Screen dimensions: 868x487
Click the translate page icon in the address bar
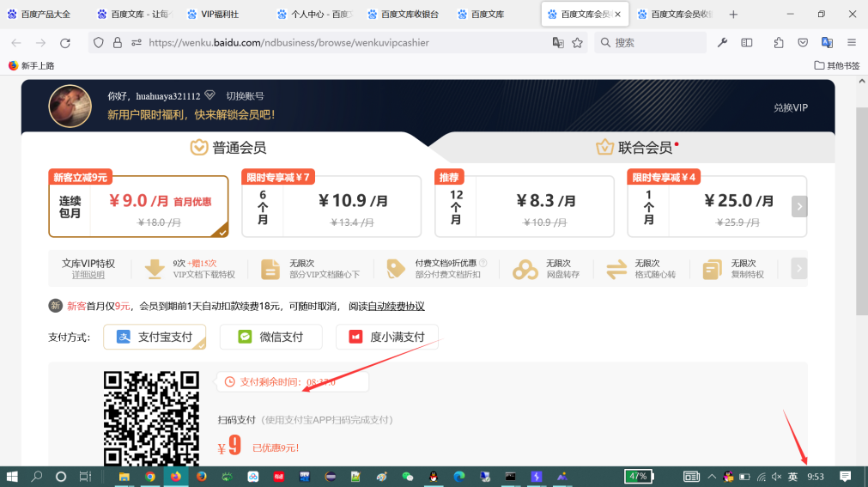558,43
